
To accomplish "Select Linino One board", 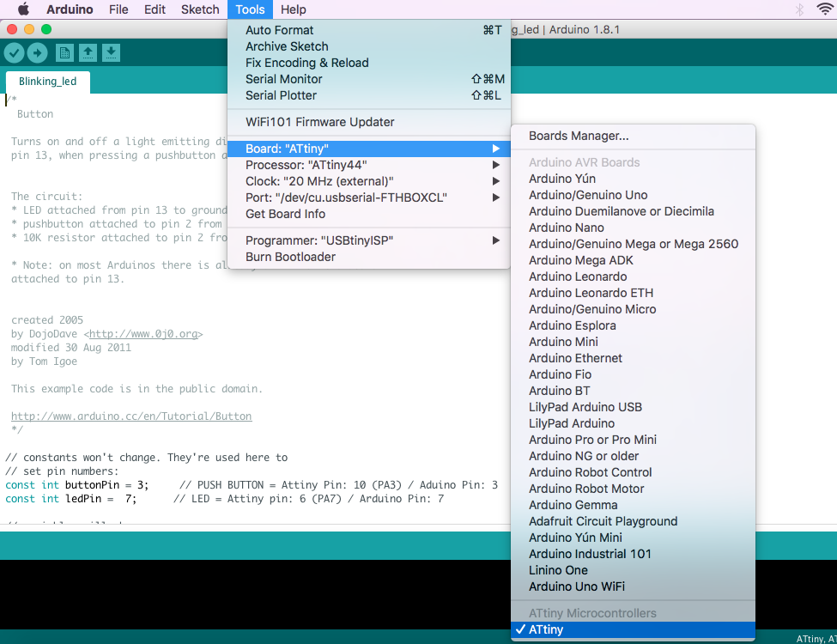I will pyautogui.click(x=633, y=570).
